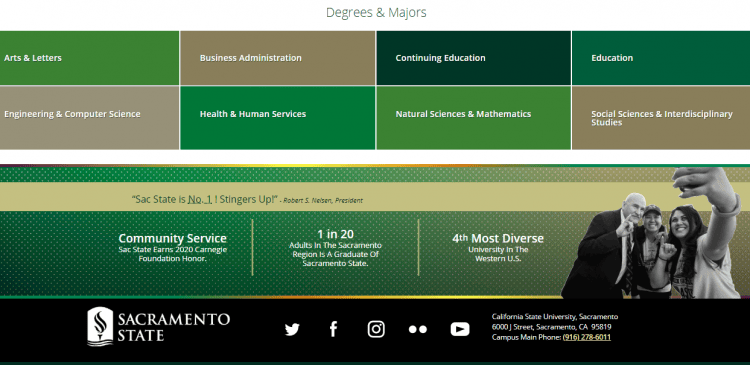The image size is (750, 365).
Task: Select the Education tile
Action: pyautogui.click(x=661, y=58)
